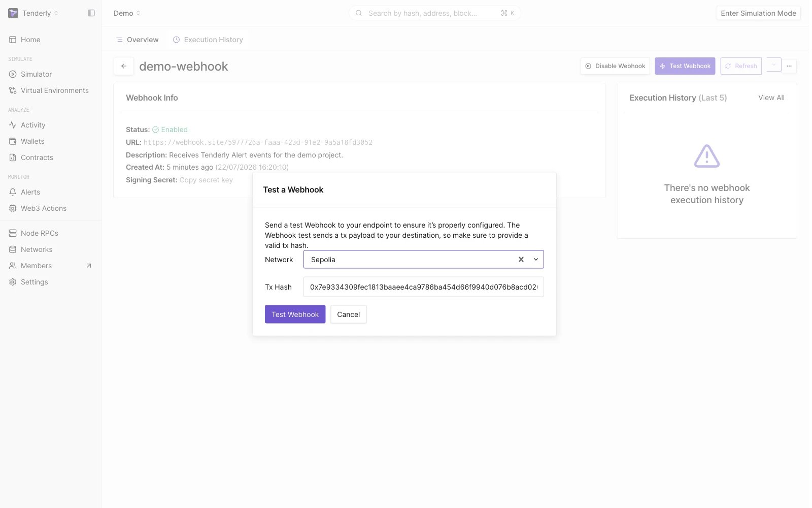The width and height of the screenshot is (812, 508).
Task: Cancel the Test a Webhook dialog
Action: tap(349, 314)
